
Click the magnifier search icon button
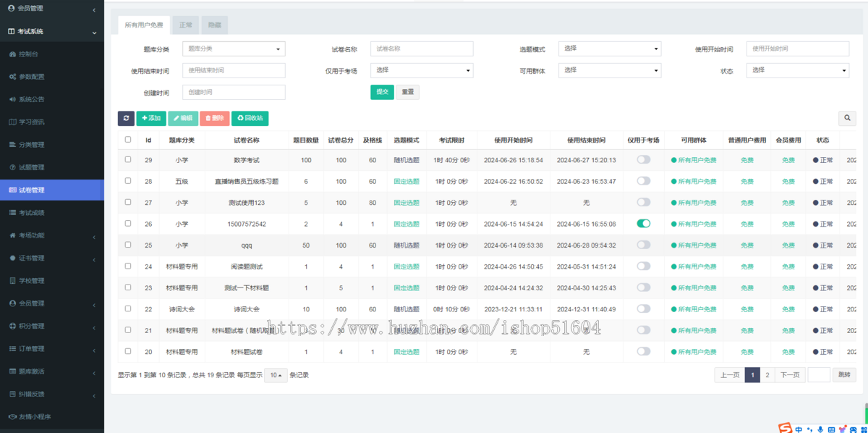(847, 118)
